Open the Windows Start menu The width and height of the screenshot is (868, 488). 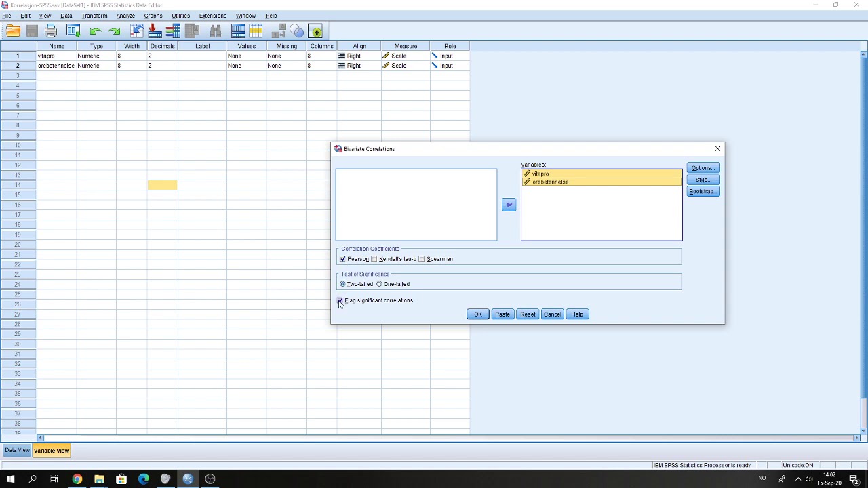coord(10,479)
